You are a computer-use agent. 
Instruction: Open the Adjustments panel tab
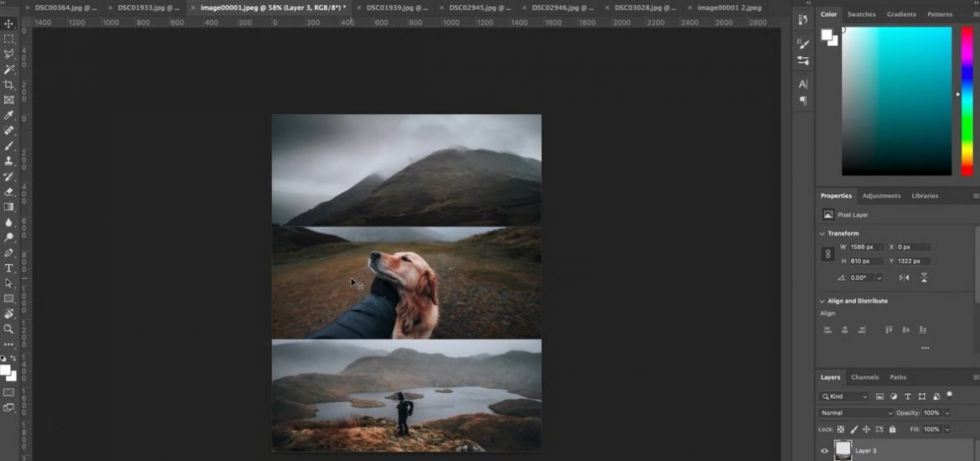pyautogui.click(x=881, y=195)
